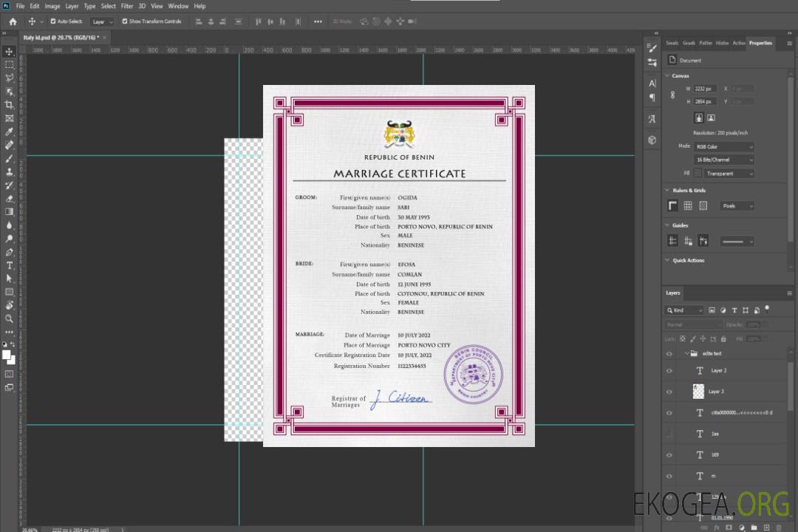The width and height of the screenshot is (798, 532).
Task: Toggle Show Transform Controls checkbox
Action: (x=125, y=21)
